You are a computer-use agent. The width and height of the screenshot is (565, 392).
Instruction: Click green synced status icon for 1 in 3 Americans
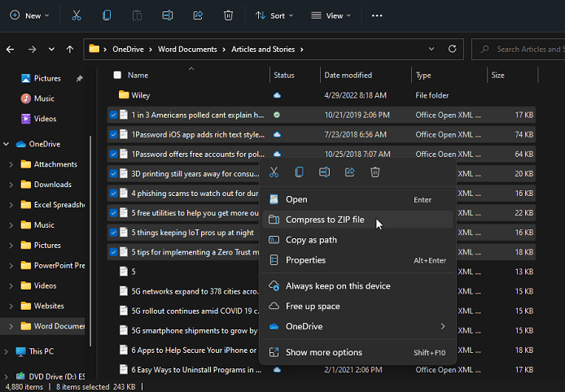(x=277, y=115)
